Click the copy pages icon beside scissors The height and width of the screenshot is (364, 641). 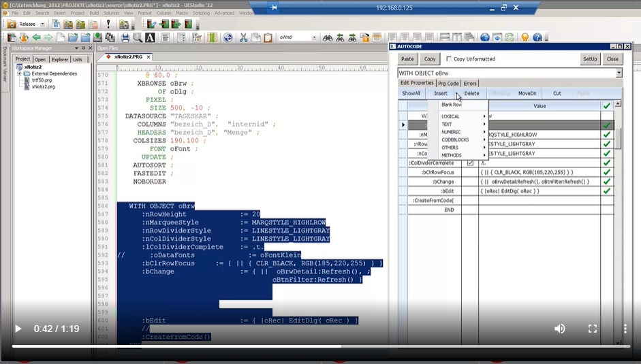click(255, 37)
